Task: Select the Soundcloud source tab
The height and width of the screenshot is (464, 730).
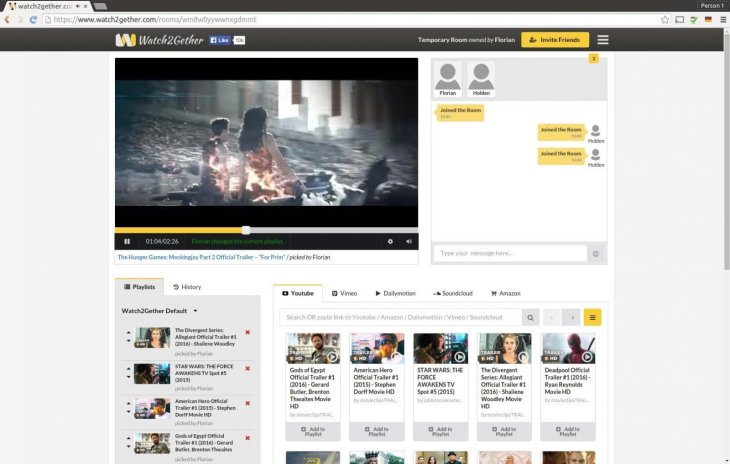Action: click(x=453, y=293)
